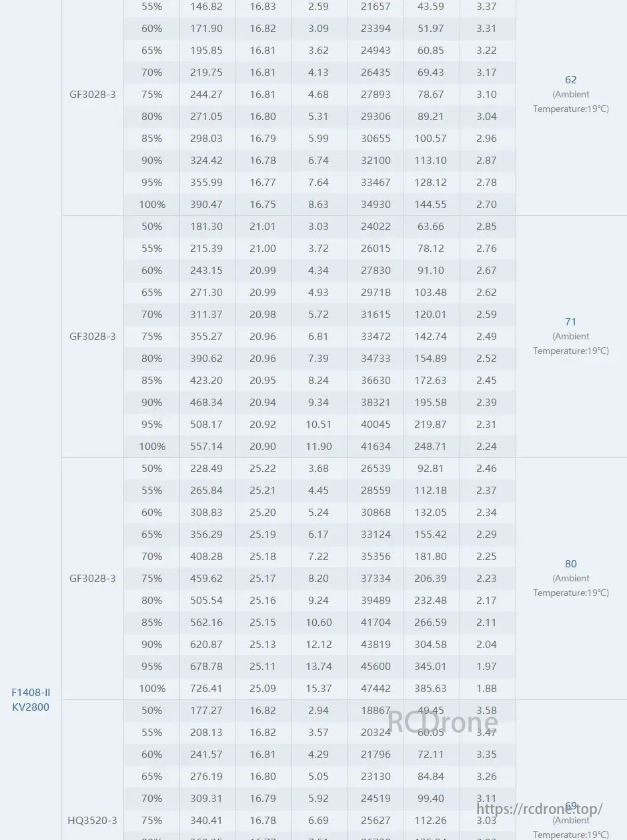The image size is (627, 840).
Task: Click the 34930 RPM value
Action: tap(376, 204)
